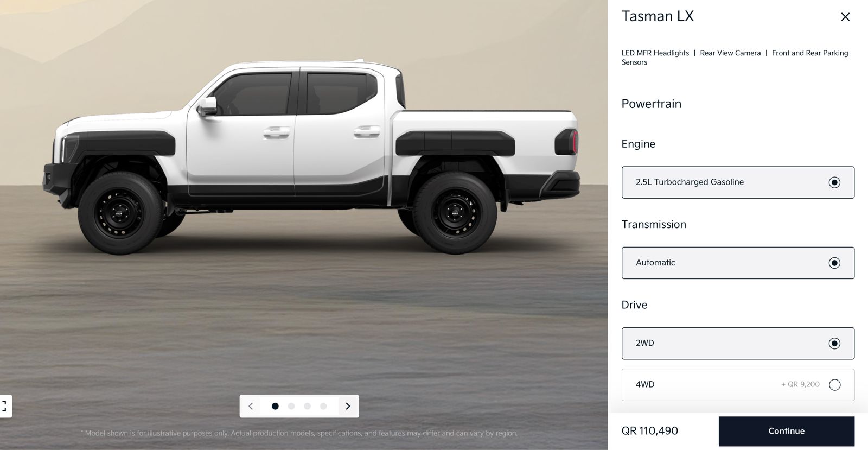Click the 2WD option label

[x=644, y=343]
